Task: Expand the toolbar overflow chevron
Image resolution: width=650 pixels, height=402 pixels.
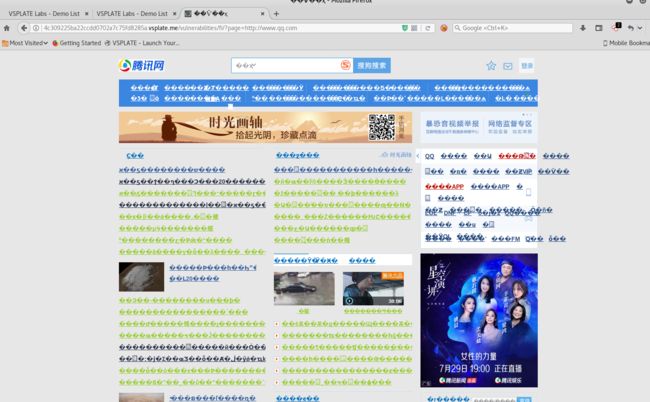Action: pyautogui.click(x=640, y=28)
